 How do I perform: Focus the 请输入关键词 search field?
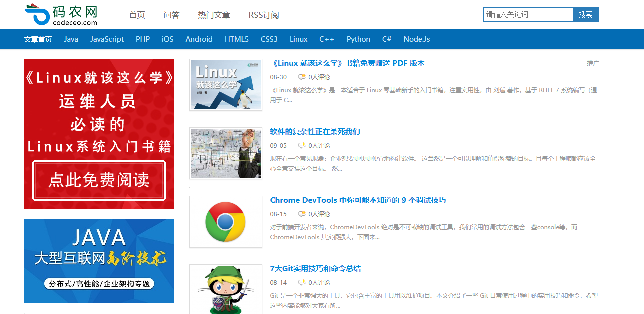tap(528, 14)
